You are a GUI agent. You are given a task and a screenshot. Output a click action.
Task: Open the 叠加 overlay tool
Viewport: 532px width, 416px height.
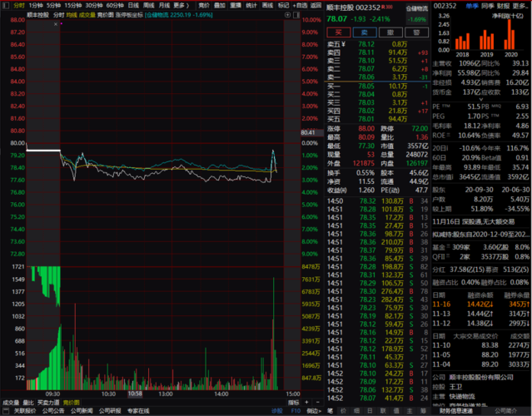(x=218, y=4)
